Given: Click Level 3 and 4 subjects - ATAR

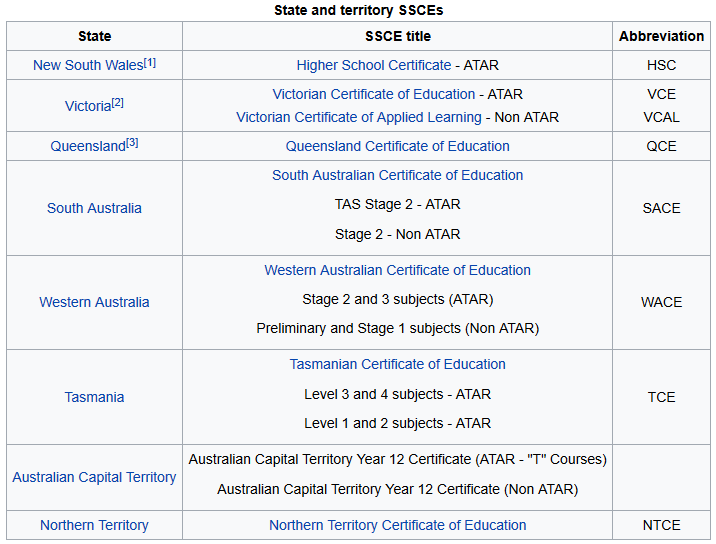Looking at the screenshot, I should (397, 395).
